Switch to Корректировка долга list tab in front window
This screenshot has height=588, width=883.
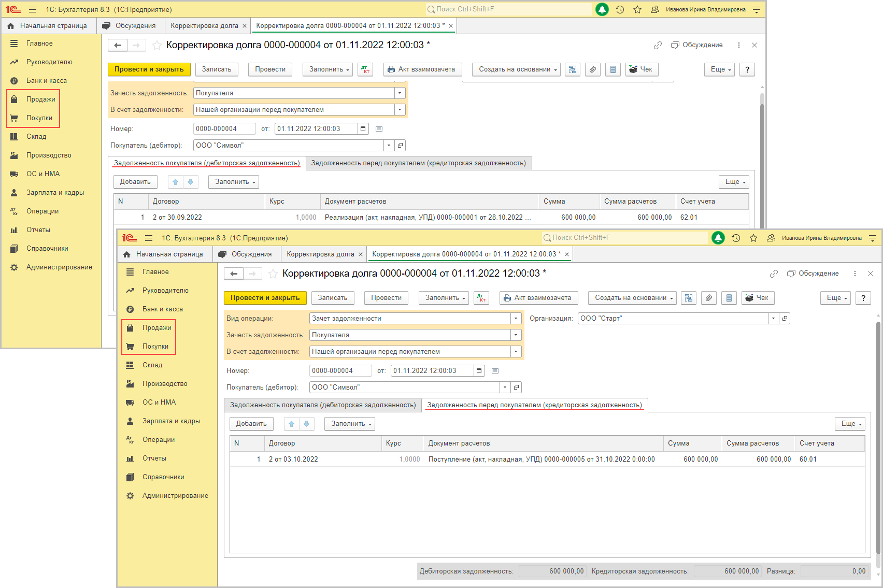(x=320, y=254)
